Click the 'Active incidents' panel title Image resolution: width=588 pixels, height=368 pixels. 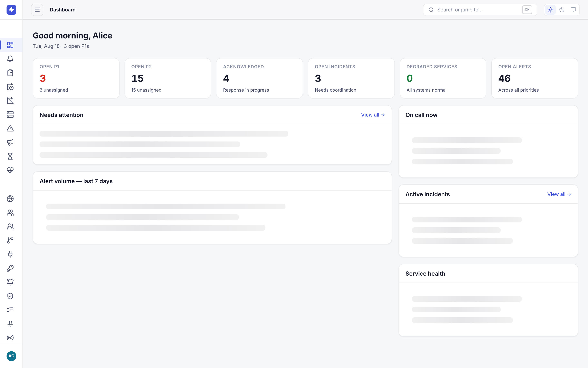(x=427, y=194)
